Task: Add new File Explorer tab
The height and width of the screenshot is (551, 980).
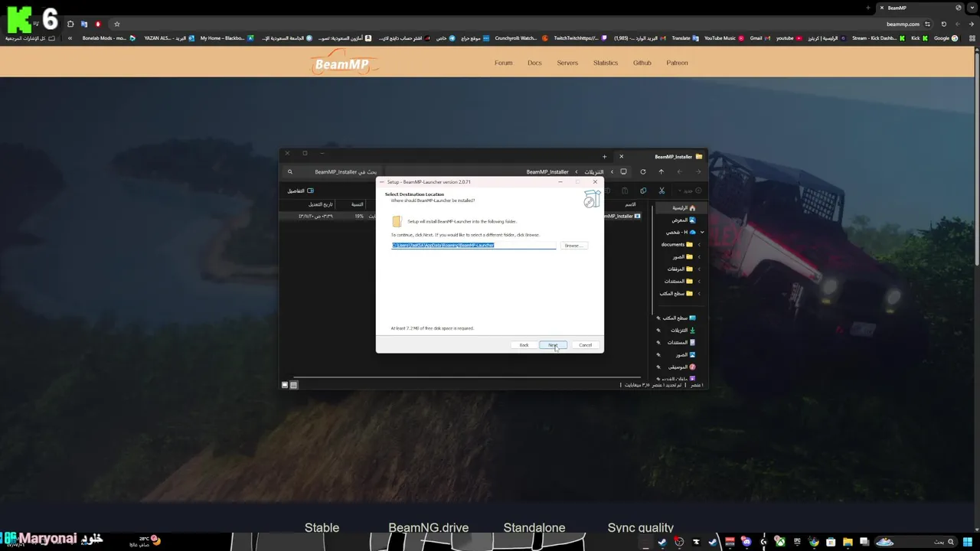Action: [605, 157]
